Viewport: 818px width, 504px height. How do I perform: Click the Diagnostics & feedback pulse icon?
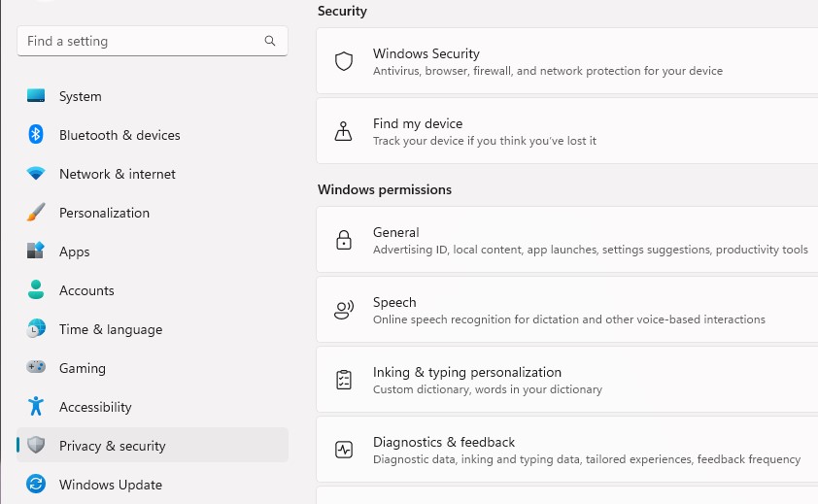pos(344,450)
